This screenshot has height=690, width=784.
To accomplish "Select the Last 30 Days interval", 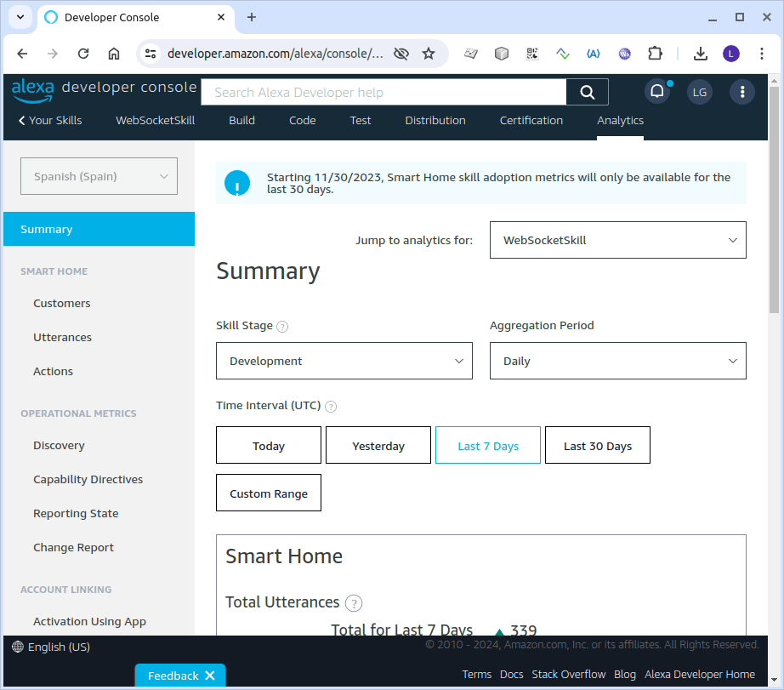I will click(598, 445).
